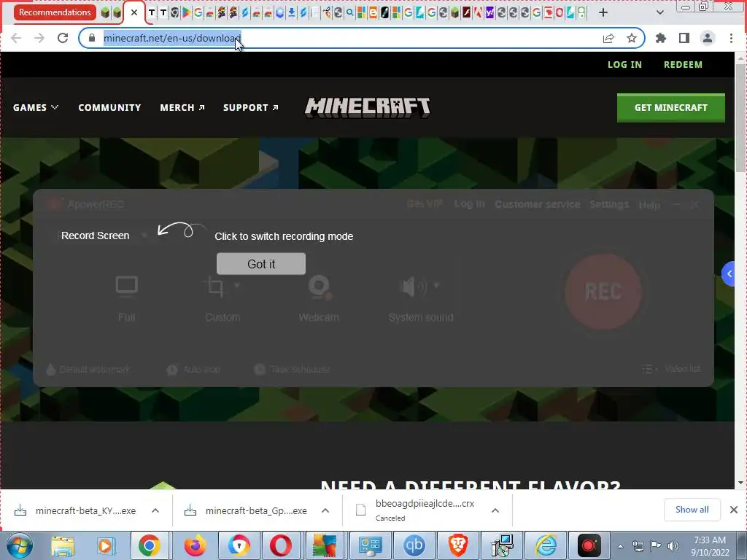This screenshot has height=560, width=747.
Task: Bookmark this page with the star icon
Action: (632, 38)
